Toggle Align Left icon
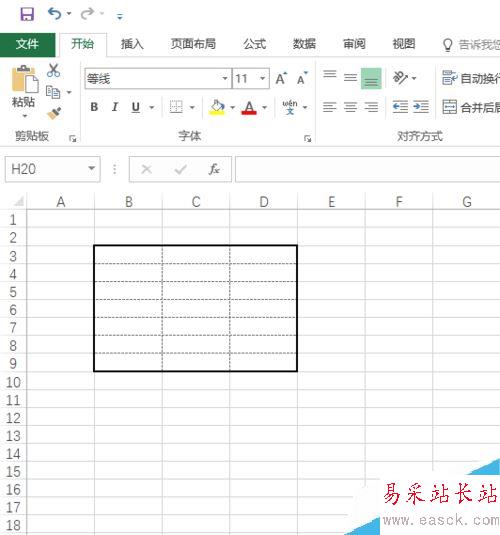Screen dimensions: 500x535 click(330, 107)
